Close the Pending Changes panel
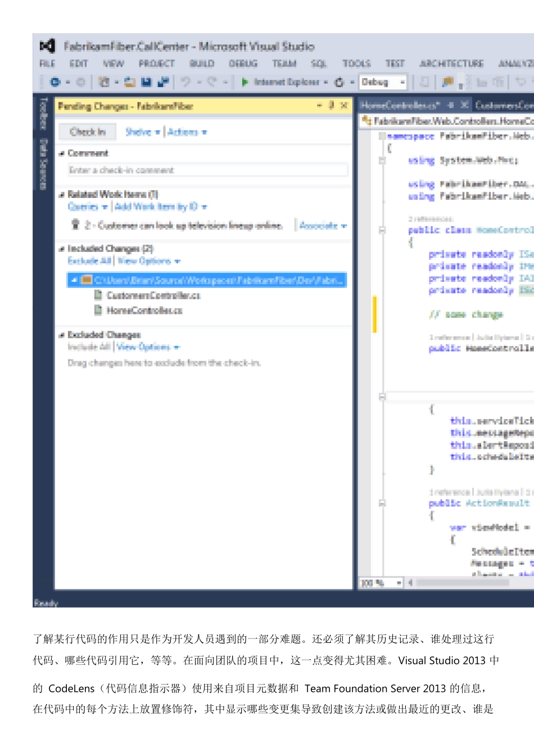The height and width of the screenshot is (756, 534). click(344, 105)
